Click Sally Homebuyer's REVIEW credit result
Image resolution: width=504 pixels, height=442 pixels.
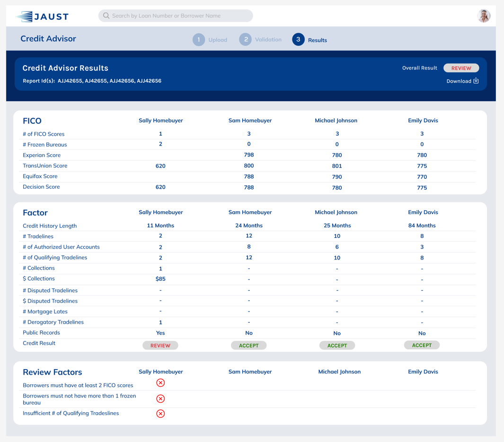tap(160, 346)
